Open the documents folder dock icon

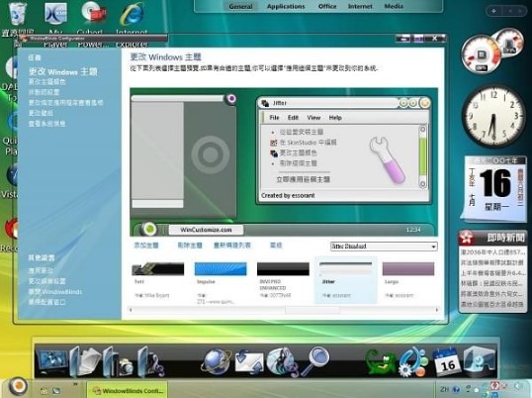click(85, 362)
